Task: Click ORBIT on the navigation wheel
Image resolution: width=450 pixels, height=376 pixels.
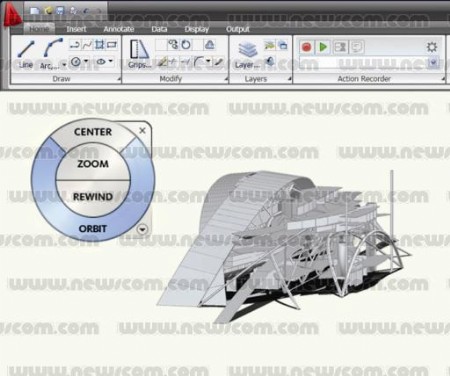Action: click(93, 229)
